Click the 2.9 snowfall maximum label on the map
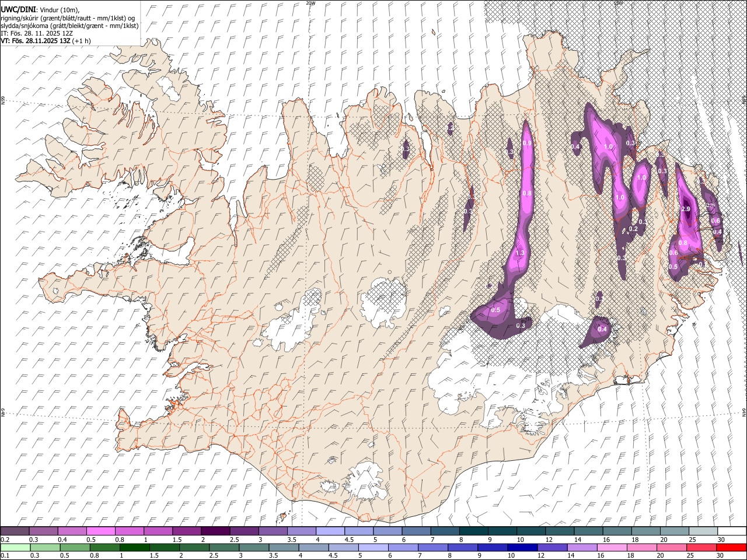 pos(686,209)
